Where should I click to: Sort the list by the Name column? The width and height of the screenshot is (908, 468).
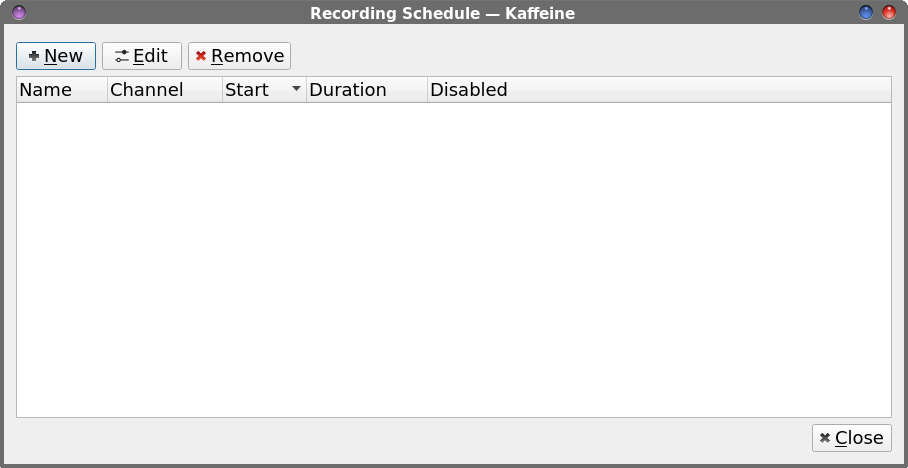tap(62, 90)
